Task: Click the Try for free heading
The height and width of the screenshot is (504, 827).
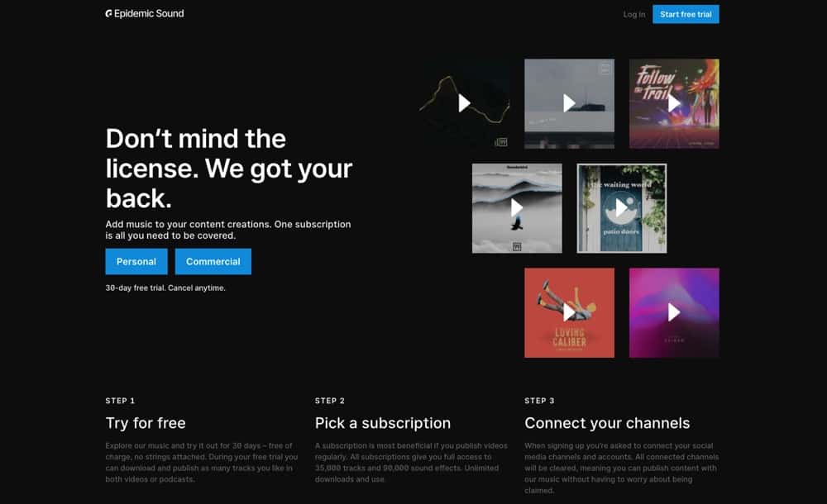Action: tap(146, 423)
